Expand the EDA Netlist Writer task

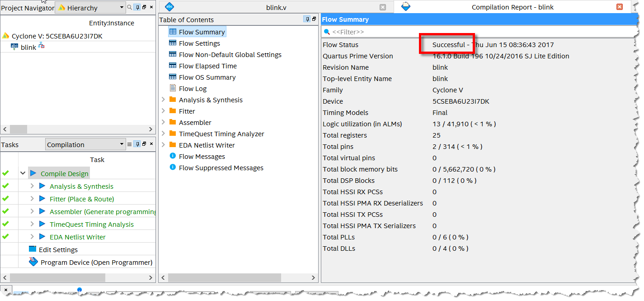click(32, 237)
